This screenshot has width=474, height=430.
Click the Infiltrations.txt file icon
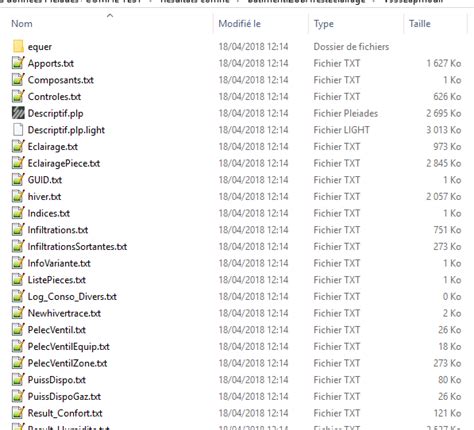18,230
